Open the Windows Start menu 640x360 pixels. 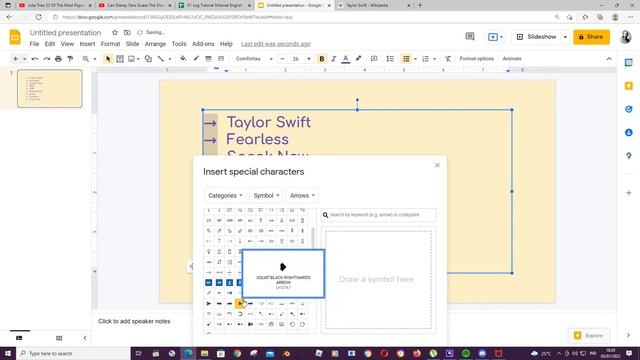8,353
